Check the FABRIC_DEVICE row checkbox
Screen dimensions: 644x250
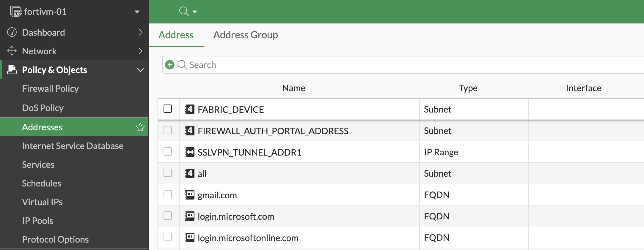pyautogui.click(x=168, y=109)
